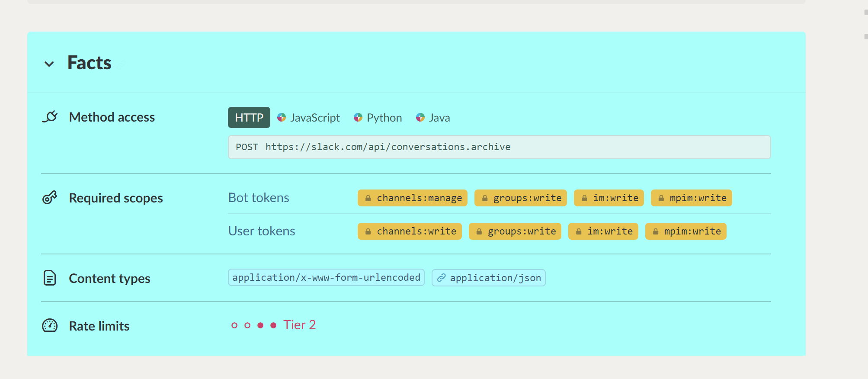Open Bot tokens im:write scope
The width and height of the screenshot is (868, 379).
pos(609,198)
